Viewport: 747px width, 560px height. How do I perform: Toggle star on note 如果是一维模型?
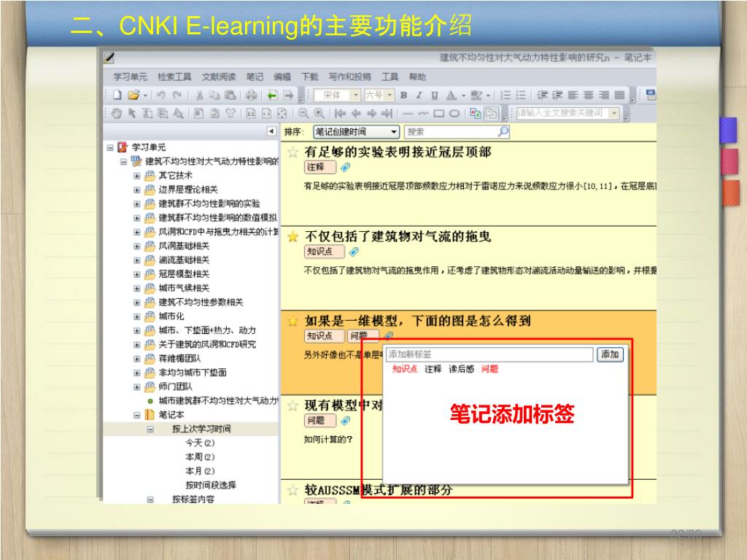[293, 322]
